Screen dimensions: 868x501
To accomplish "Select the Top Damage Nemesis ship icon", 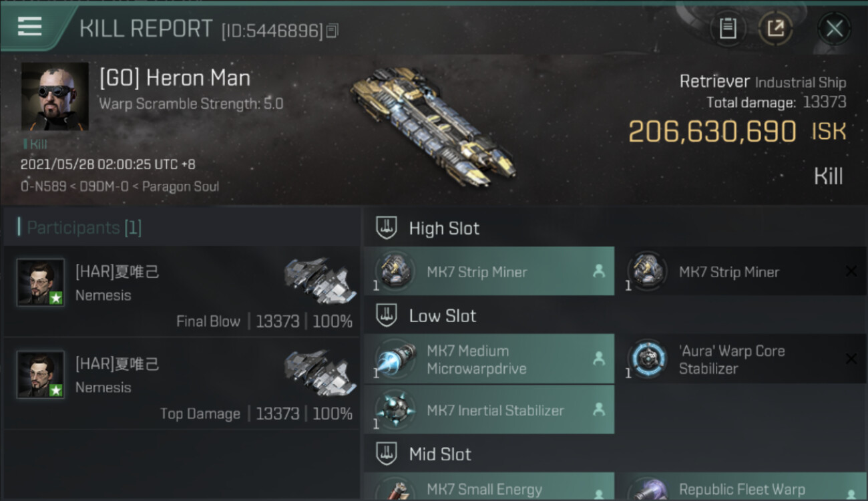I will pyautogui.click(x=320, y=373).
